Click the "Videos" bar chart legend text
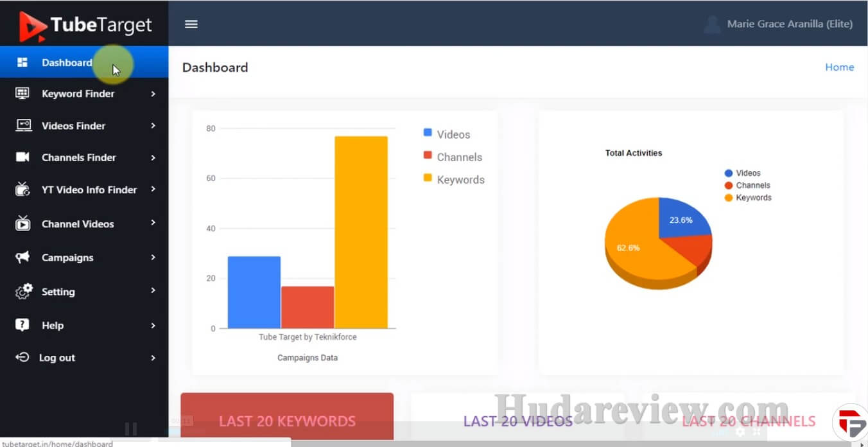This screenshot has width=868, height=447. (454, 134)
